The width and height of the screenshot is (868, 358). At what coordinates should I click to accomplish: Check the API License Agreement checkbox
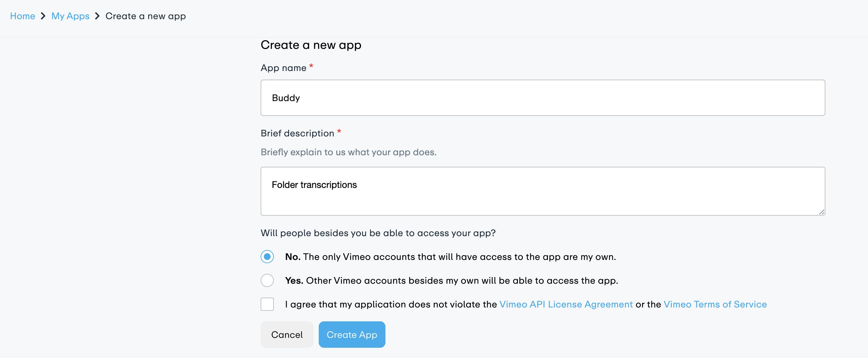click(x=267, y=304)
